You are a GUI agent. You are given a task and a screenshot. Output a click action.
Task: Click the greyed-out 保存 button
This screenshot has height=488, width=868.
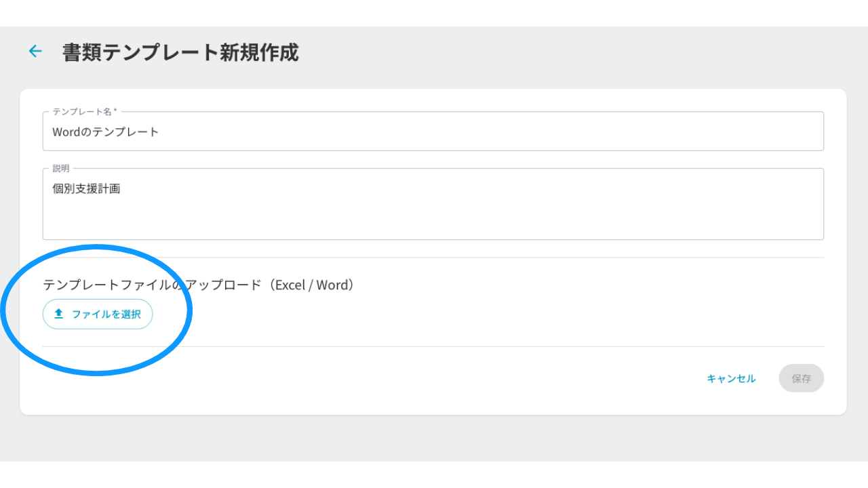pyautogui.click(x=801, y=378)
